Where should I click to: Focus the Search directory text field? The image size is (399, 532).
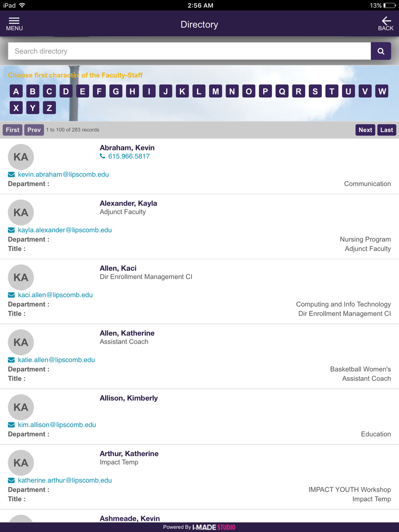(190, 51)
